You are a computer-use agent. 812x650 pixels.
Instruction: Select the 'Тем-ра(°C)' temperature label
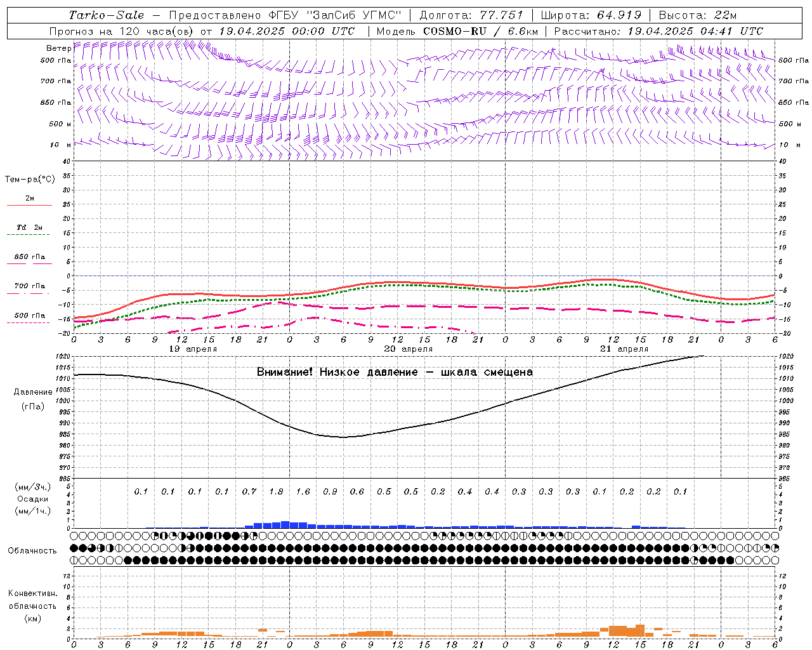pos(30,180)
